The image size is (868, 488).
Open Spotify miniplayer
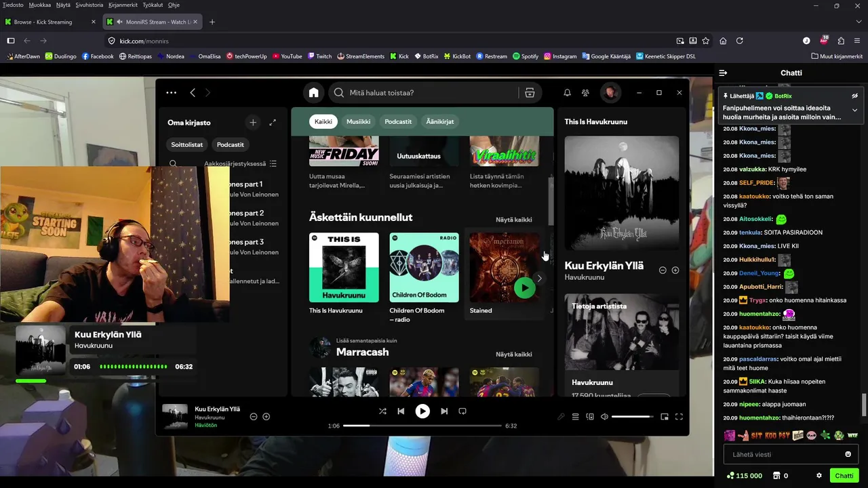(x=665, y=417)
